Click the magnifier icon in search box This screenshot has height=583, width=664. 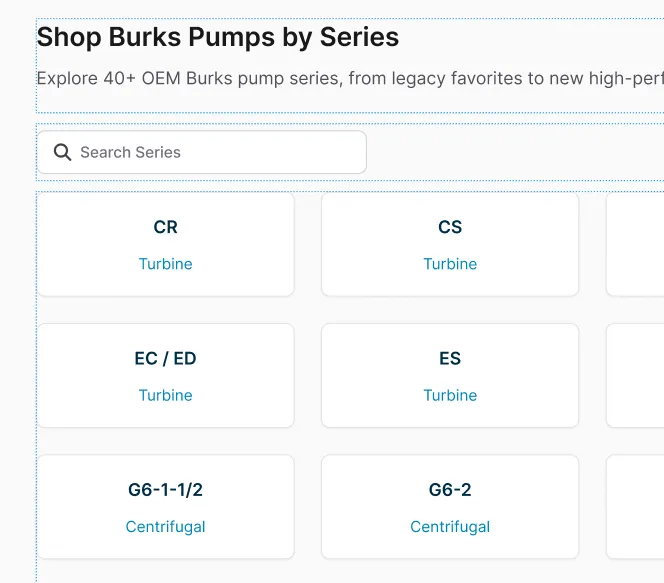tap(62, 152)
